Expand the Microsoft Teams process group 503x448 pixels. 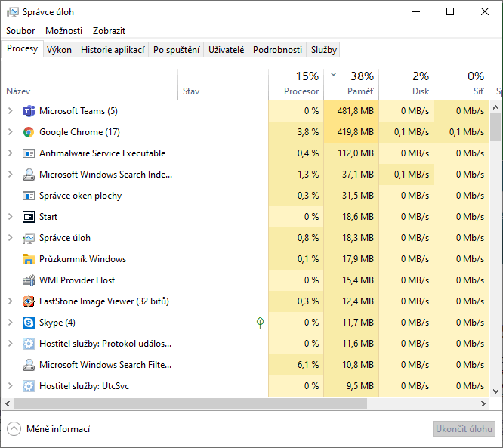click(10, 111)
